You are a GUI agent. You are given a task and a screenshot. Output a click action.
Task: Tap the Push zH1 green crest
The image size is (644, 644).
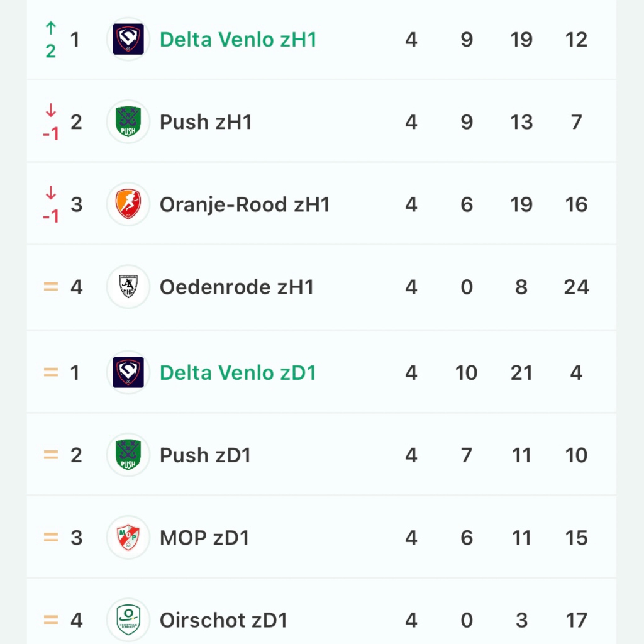click(128, 121)
